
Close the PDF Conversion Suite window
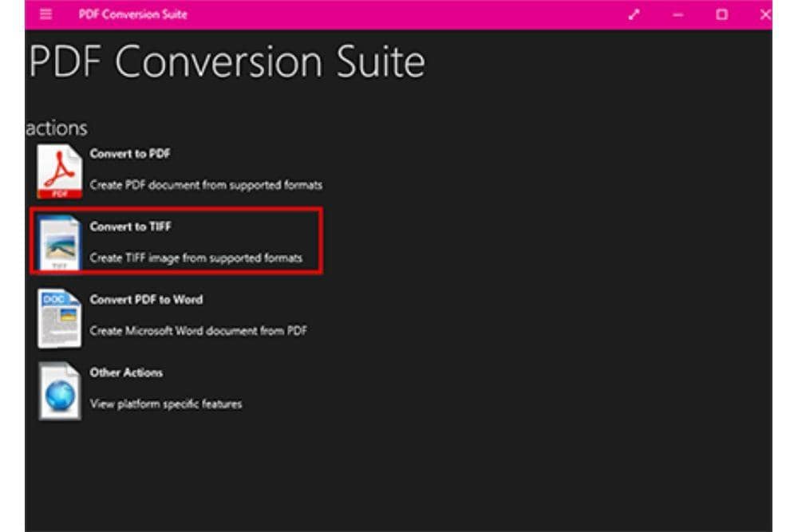[765, 14]
